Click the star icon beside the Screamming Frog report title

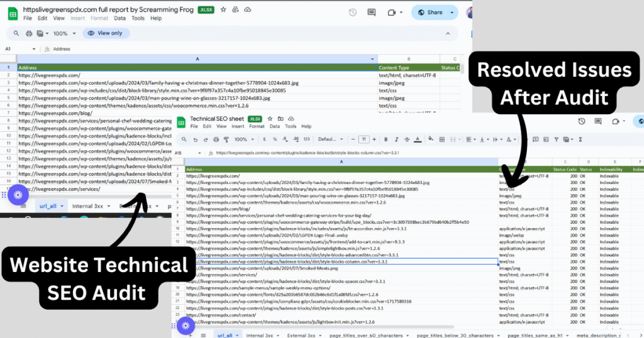[x=223, y=9]
